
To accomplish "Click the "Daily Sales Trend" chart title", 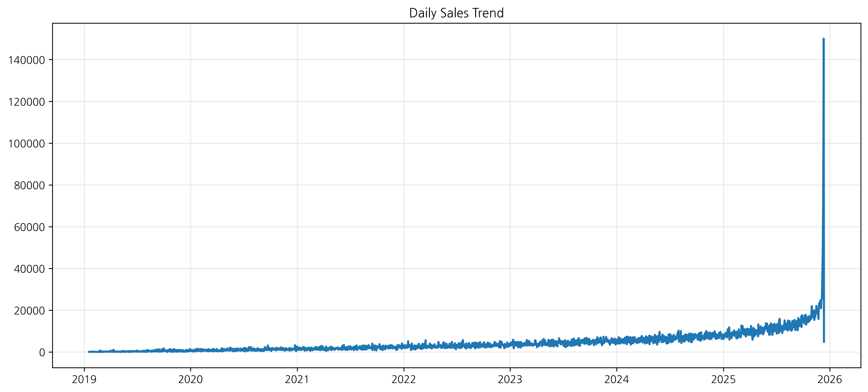I will (456, 13).
